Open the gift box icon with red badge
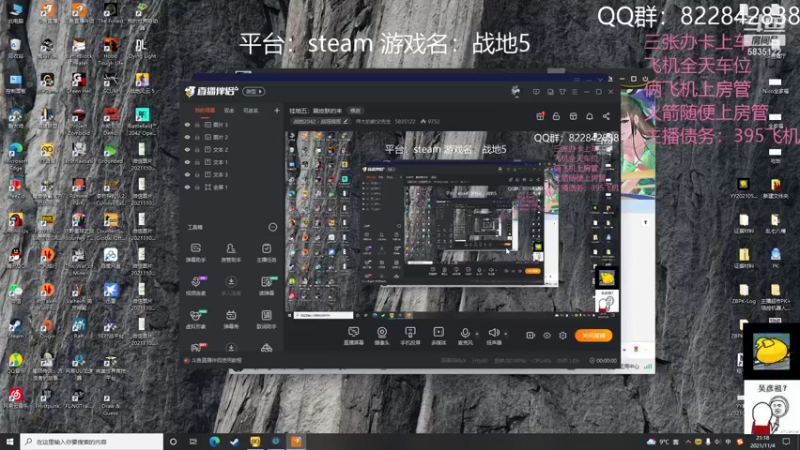 pyautogui.click(x=540, y=116)
